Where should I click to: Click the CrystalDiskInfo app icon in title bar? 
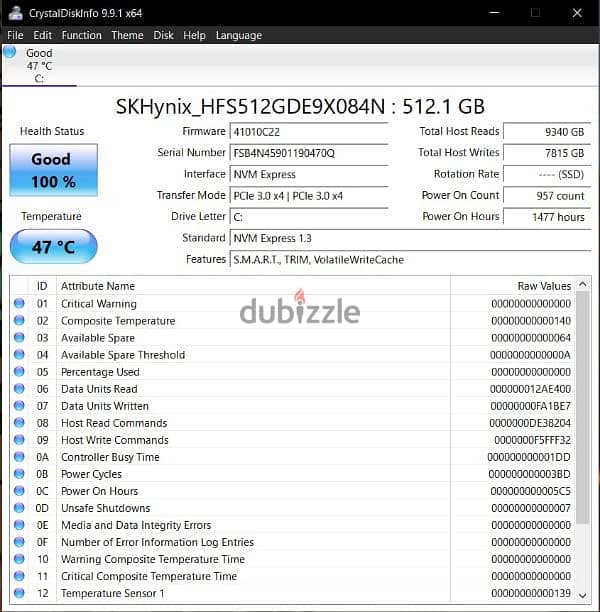(15, 12)
